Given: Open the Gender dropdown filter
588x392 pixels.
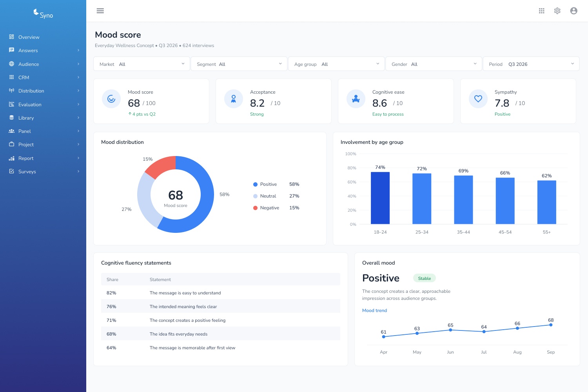Looking at the screenshot, I should [434, 64].
